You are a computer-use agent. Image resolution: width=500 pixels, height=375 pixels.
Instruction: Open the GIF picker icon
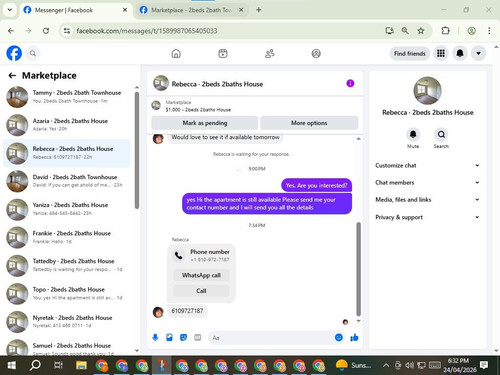pyautogui.click(x=198, y=338)
